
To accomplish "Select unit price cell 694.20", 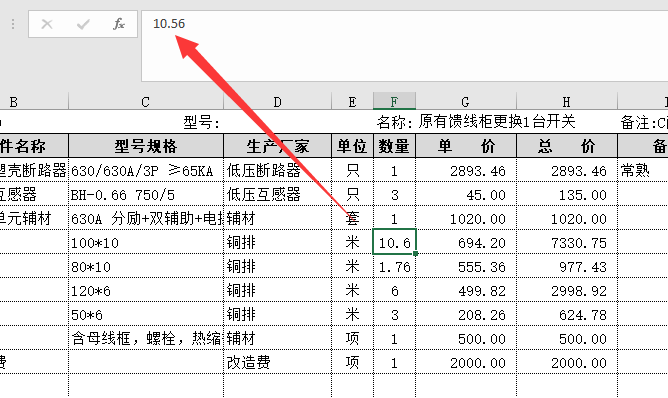I will point(466,242).
